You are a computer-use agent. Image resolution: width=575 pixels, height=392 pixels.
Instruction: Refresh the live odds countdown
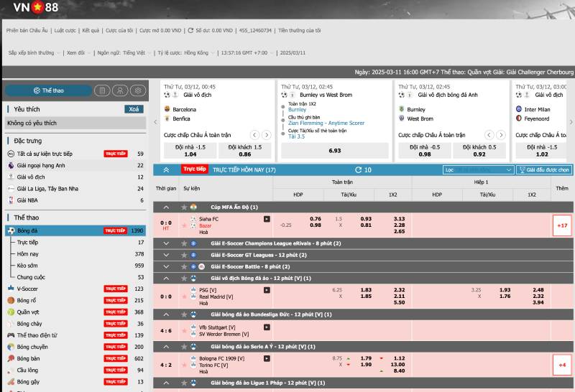(359, 170)
